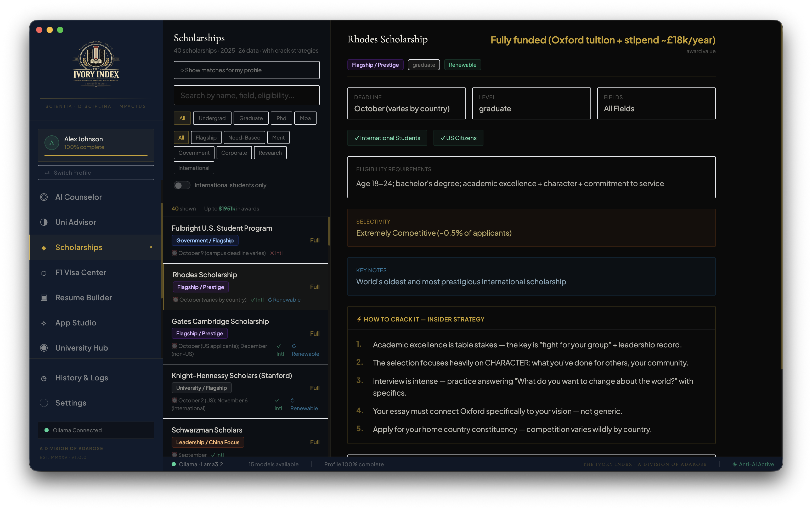
Task: Click the US Citizens eligibility badge
Action: click(458, 138)
